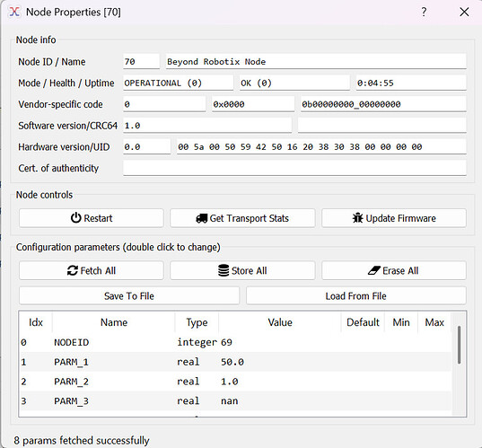482x448 pixels.
Task: Click the eraser icon on Erase All
Action: (x=374, y=270)
